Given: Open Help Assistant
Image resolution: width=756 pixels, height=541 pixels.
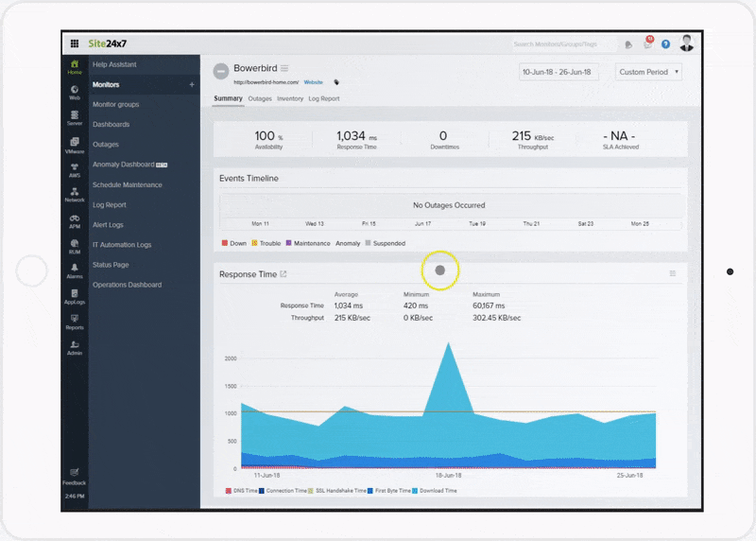Looking at the screenshot, I should [114, 64].
